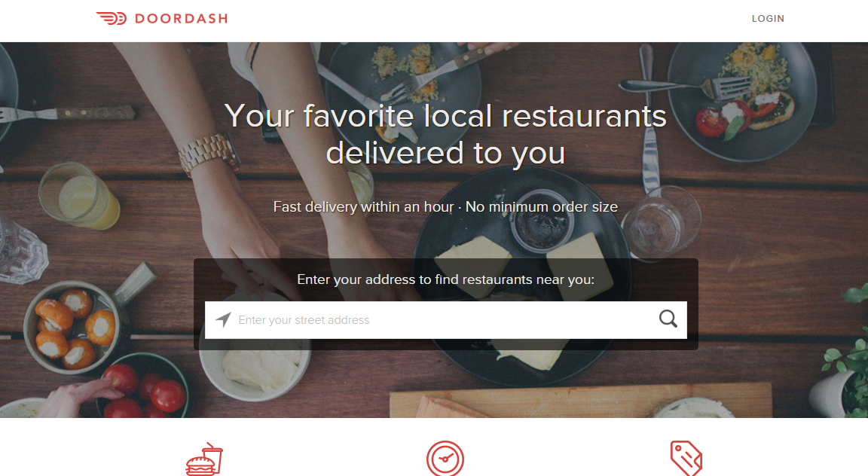Click the red price tag icon
Image resolution: width=868 pixels, height=476 pixels.
686,458
